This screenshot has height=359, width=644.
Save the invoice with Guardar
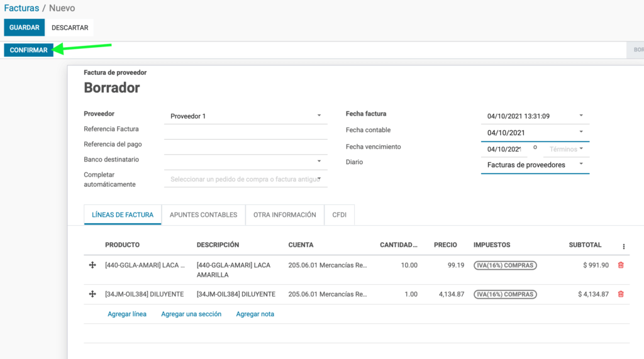click(x=25, y=28)
